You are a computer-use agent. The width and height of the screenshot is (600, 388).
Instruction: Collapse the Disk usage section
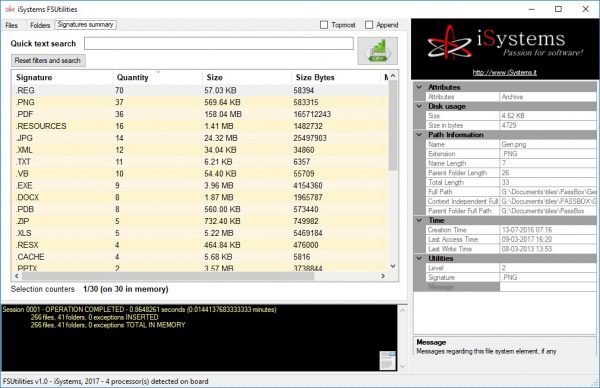pos(419,106)
